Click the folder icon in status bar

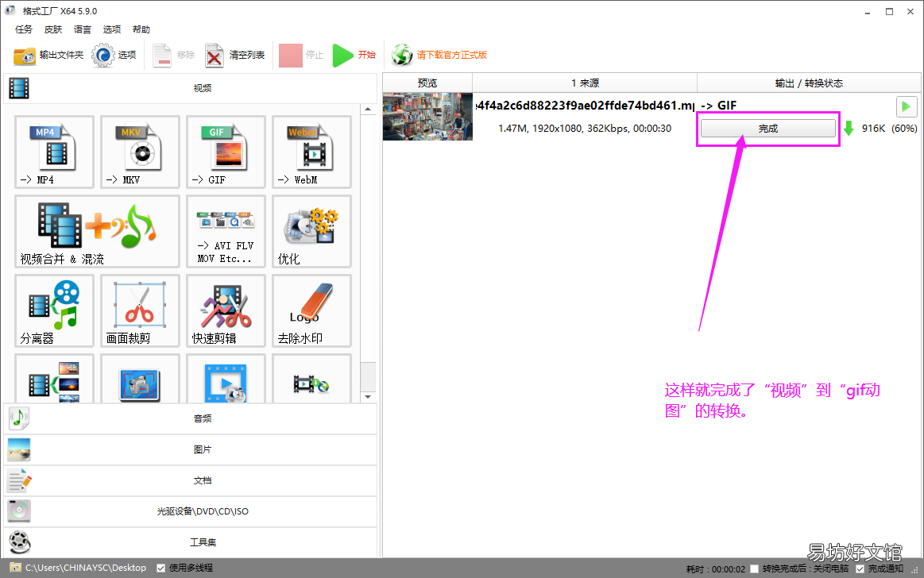pyautogui.click(x=15, y=568)
